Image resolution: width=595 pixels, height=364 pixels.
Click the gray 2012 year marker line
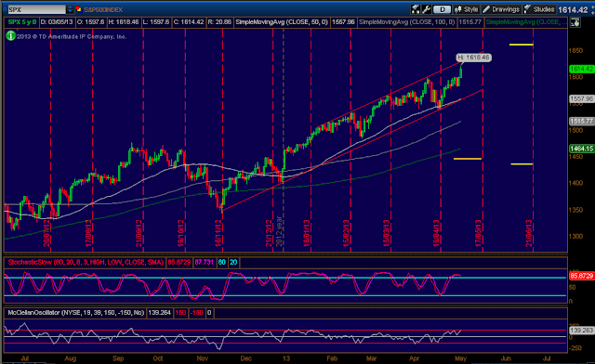[x=283, y=140]
